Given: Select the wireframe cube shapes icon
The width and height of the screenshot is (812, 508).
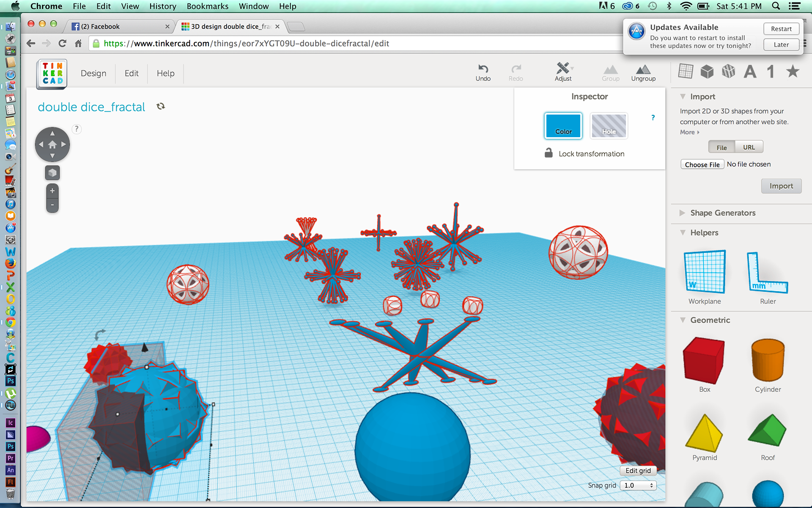Looking at the screenshot, I should [x=729, y=71].
